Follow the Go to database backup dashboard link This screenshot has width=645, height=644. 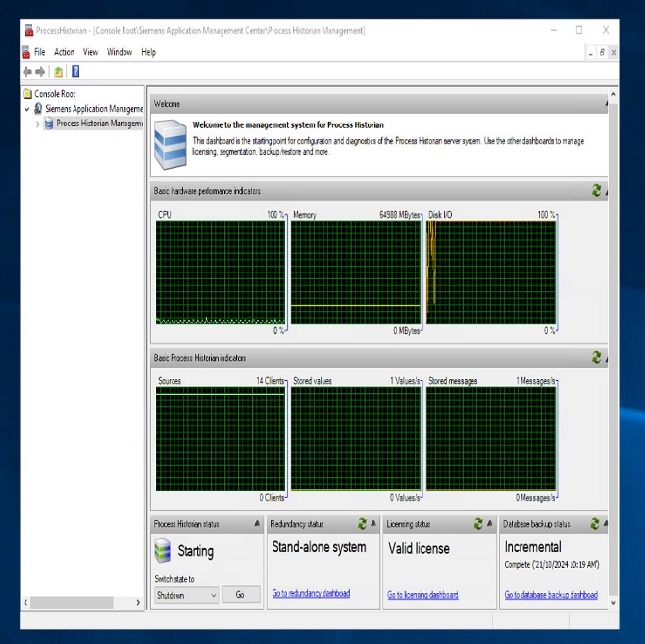pyautogui.click(x=551, y=595)
